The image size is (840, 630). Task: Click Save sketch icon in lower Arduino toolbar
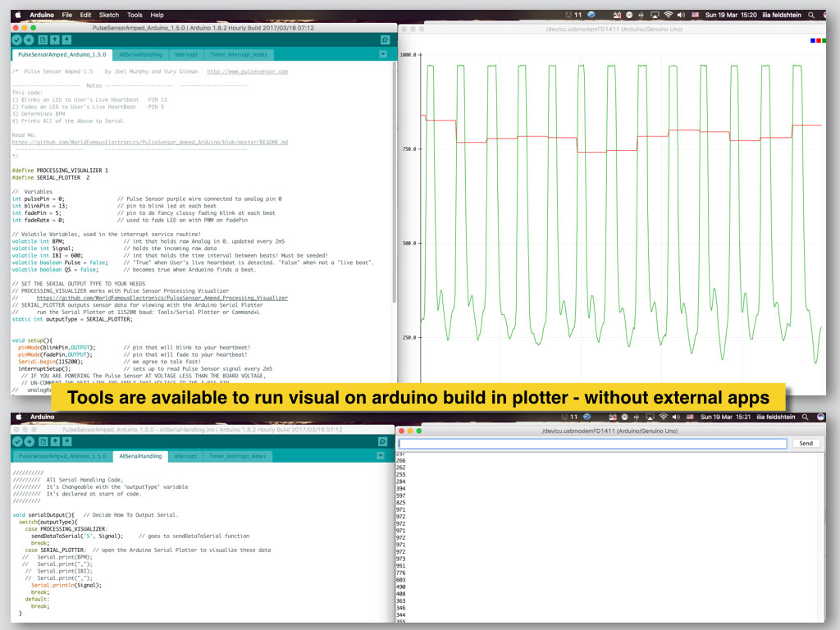pos(67,441)
